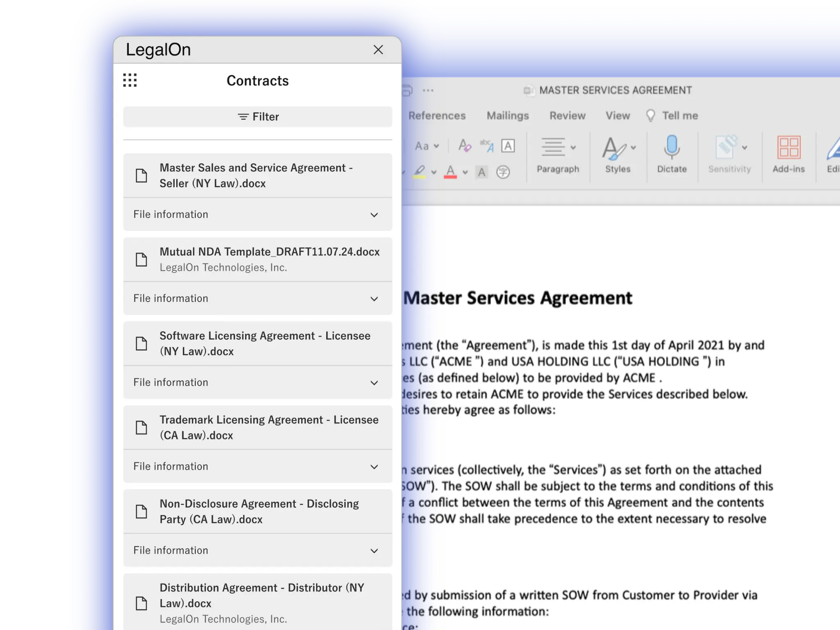Expand File information for Mutual NDA Template
The height and width of the screenshot is (630, 840).
[x=258, y=299]
